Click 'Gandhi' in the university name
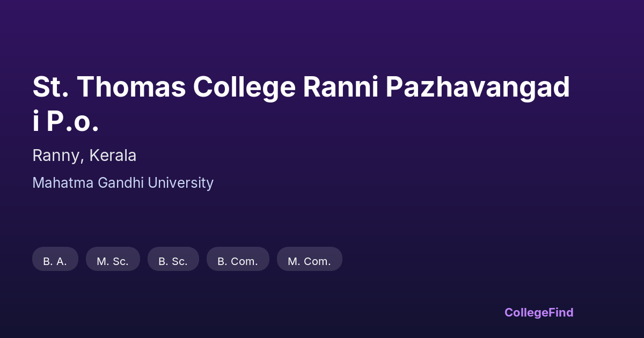 [x=121, y=183]
